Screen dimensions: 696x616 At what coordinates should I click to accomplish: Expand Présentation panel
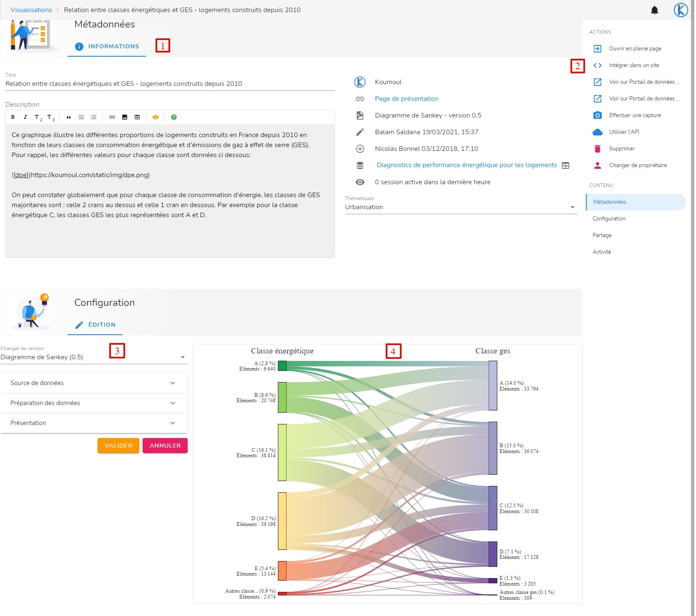pos(94,423)
